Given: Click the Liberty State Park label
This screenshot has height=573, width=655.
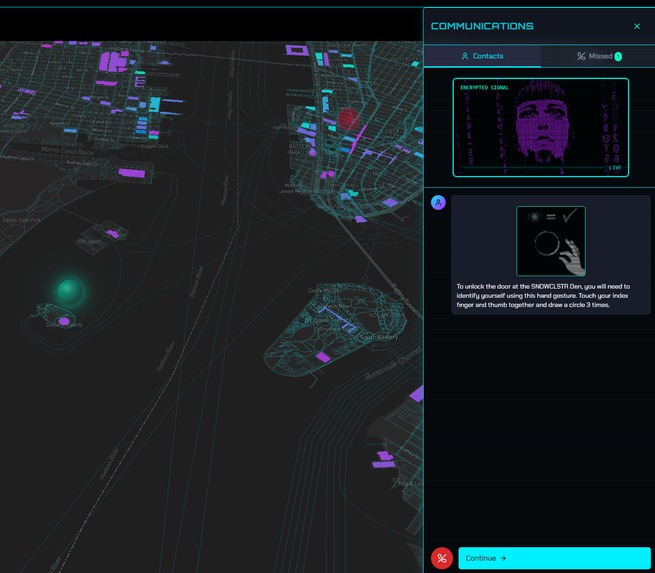Looking at the screenshot, I should point(21,220).
